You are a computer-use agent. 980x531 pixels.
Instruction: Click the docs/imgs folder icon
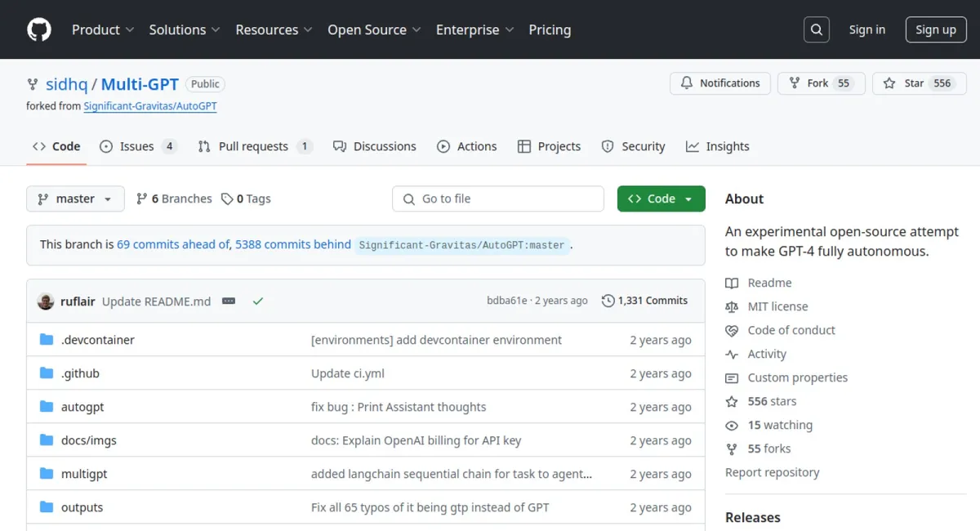pos(47,440)
